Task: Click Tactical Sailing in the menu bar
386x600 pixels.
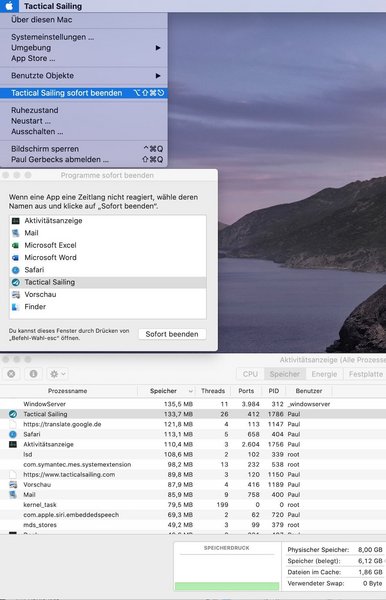Action: coord(53,6)
